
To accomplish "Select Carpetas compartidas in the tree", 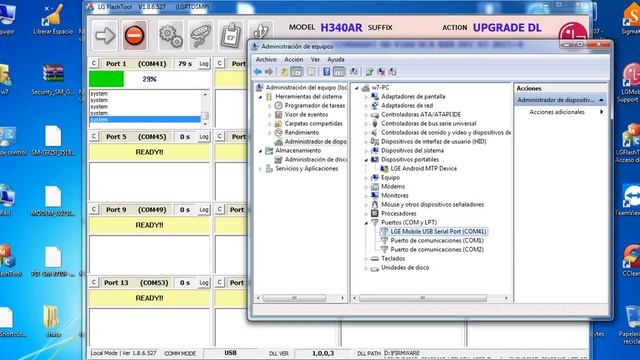I will pos(313,123).
